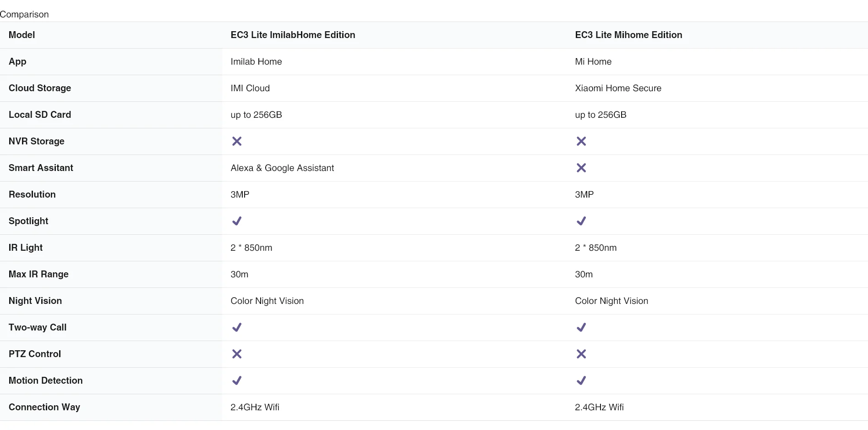
Task: Click the 'Max IR Range' row label
Action: click(x=38, y=274)
